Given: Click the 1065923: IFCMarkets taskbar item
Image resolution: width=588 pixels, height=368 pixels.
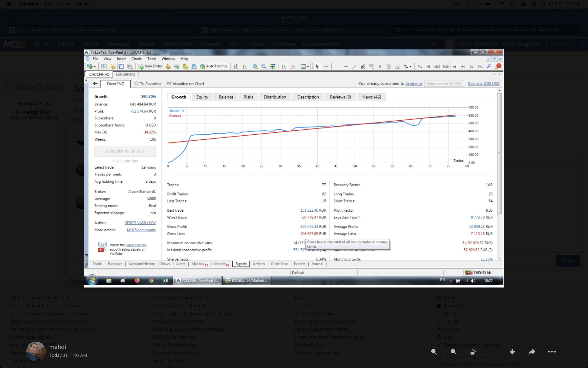Looking at the screenshot, I should (247, 280).
